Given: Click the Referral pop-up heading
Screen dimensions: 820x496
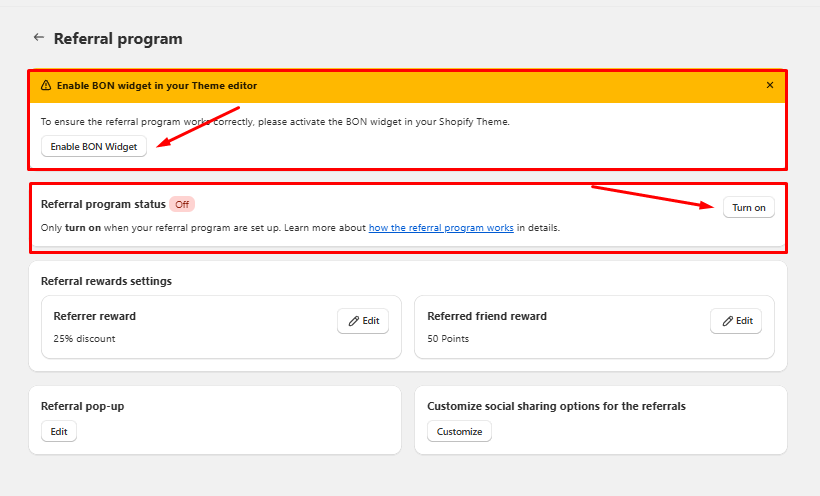Looking at the screenshot, I should point(83,406).
